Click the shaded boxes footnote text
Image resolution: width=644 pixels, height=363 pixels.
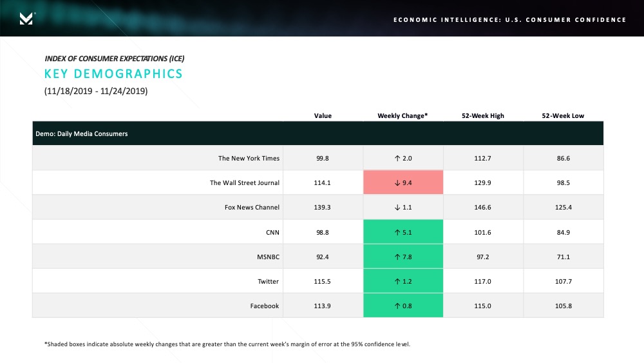[x=227, y=344]
